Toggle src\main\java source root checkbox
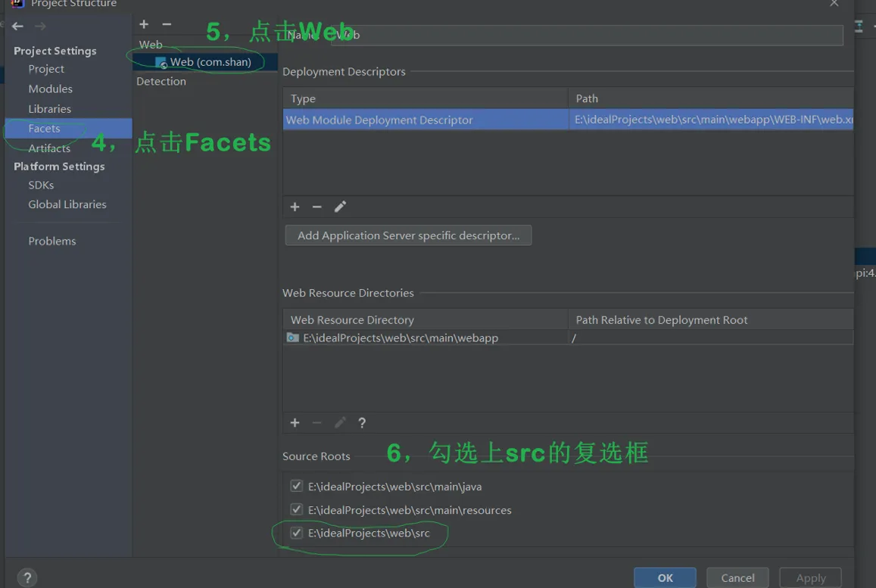The height and width of the screenshot is (588, 876). [x=297, y=487]
